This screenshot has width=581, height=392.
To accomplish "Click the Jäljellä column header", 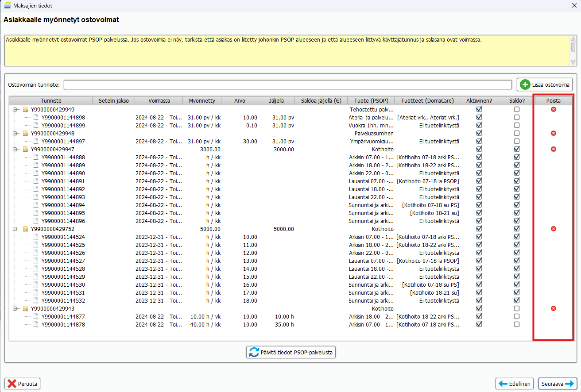I will 276,100.
